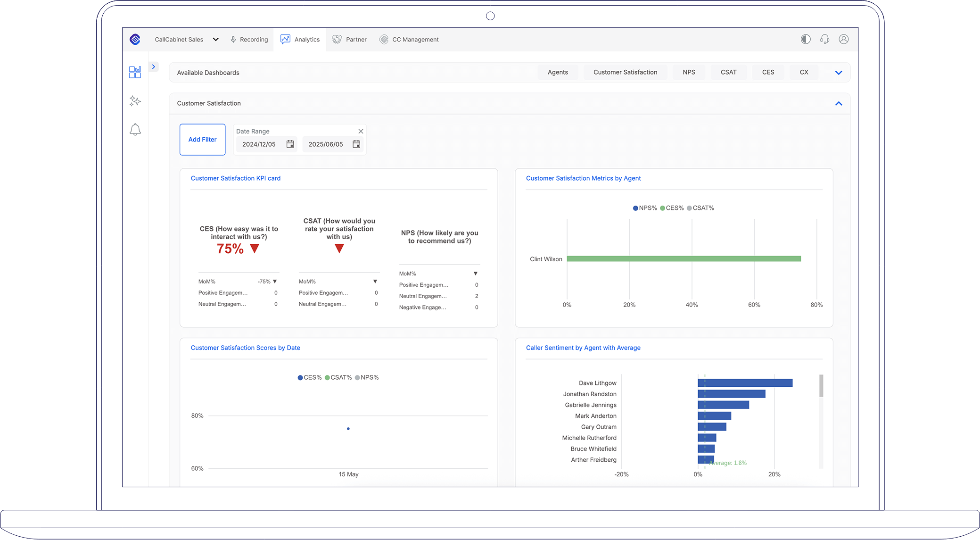Click the CallCabinet logo icon
This screenshot has width=980, height=540.
pyautogui.click(x=135, y=40)
